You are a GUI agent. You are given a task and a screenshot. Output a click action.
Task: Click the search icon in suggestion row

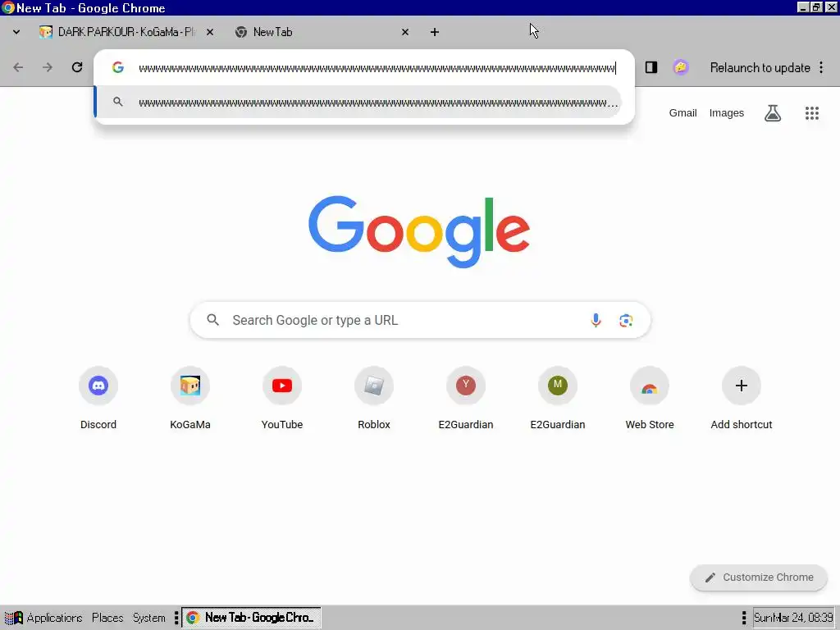(x=118, y=102)
